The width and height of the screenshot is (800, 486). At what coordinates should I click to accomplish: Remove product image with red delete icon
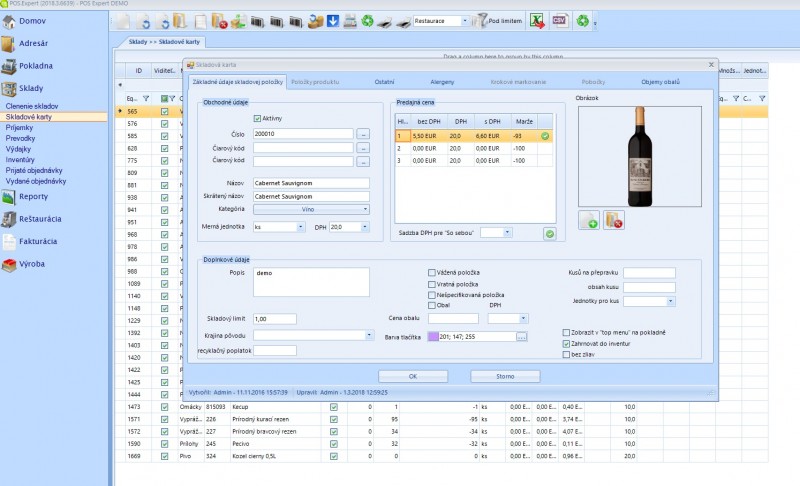coord(614,219)
